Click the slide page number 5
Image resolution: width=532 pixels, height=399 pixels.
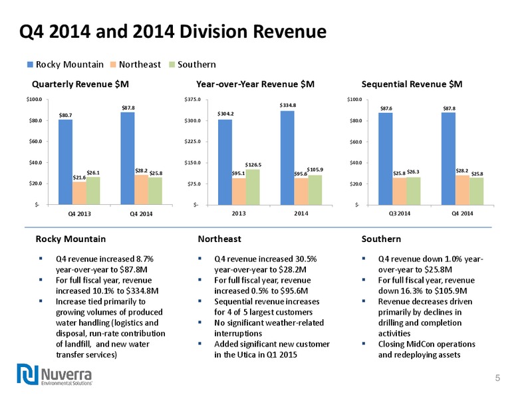tap(497, 378)
